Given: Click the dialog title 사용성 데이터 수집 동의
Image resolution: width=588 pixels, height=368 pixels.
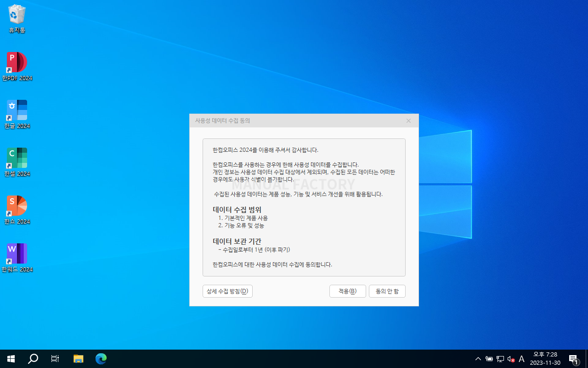Looking at the screenshot, I should (223, 121).
